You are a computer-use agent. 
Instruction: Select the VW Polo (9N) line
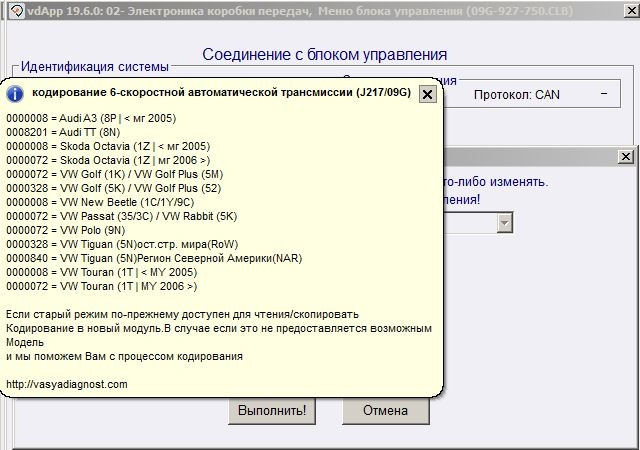click(x=66, y=230)
